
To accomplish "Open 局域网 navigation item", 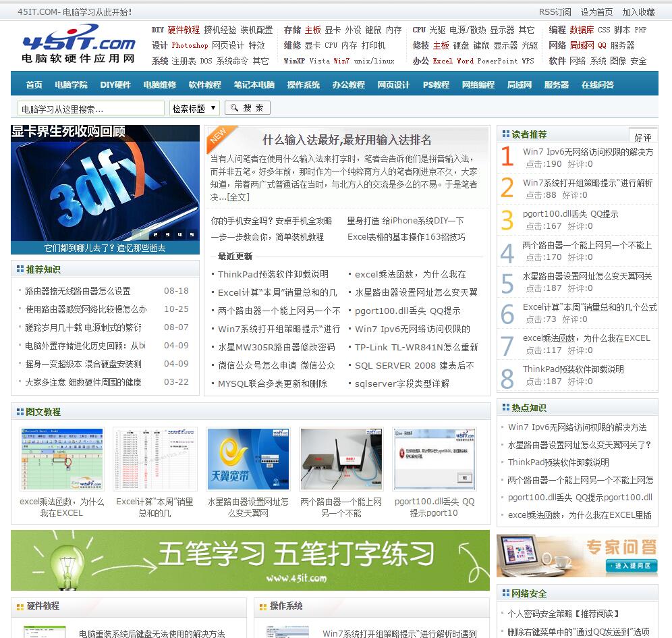I will click(x=520, y=84).
